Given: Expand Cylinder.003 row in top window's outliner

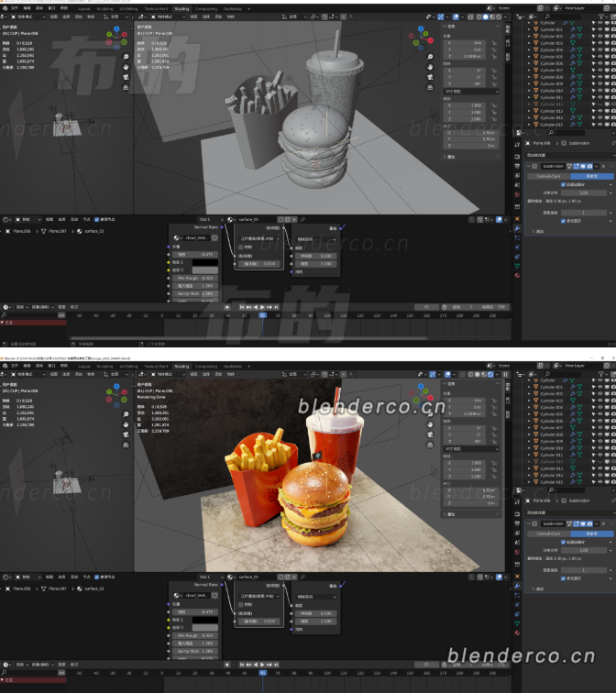Looking at the screenshot, I should point(529,43).
